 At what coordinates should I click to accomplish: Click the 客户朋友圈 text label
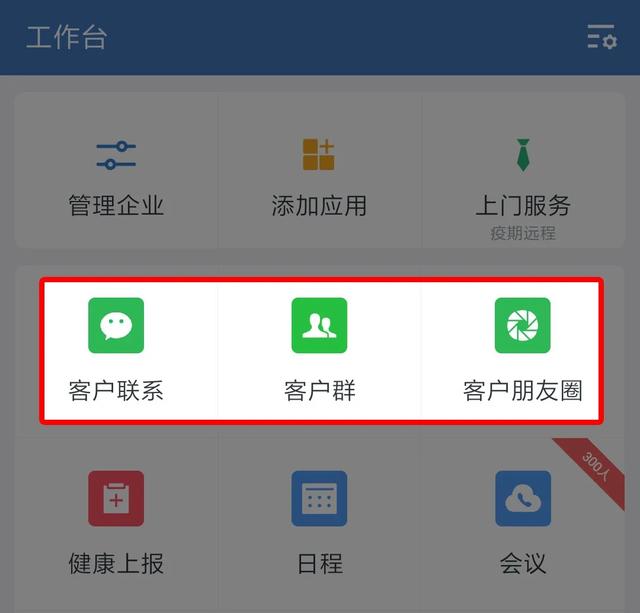522,391
